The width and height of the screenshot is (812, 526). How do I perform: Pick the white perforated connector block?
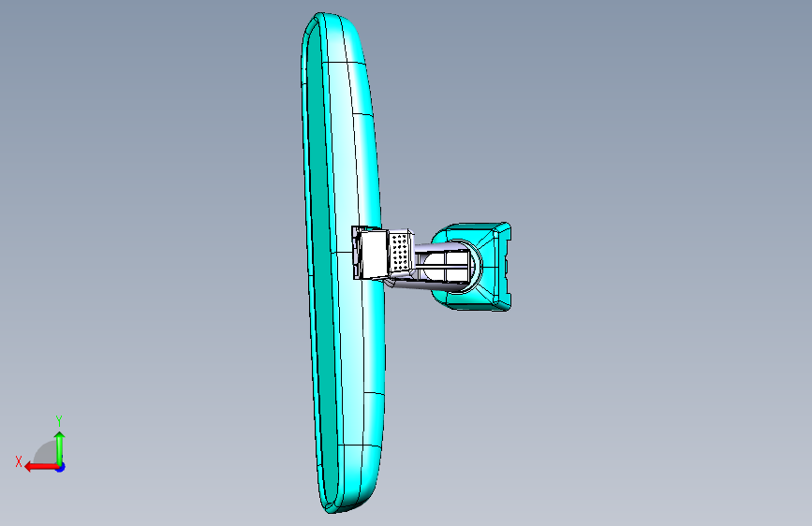[x=400, y=252]
